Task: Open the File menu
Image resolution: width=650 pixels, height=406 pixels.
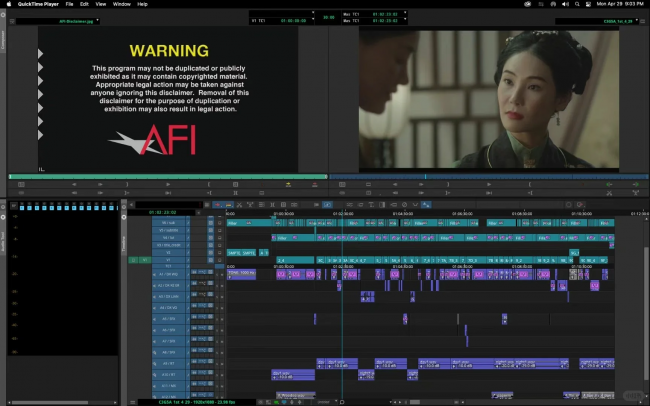Action: pyautogui.click(x=69, y=4)
